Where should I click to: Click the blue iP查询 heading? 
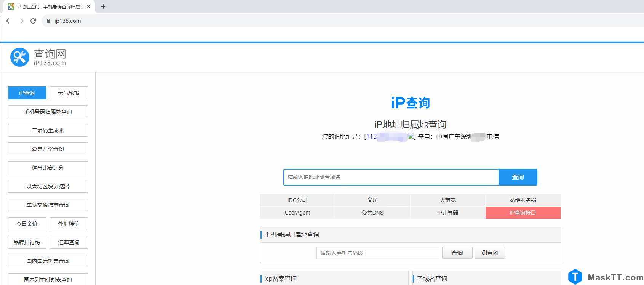[410, 103]
